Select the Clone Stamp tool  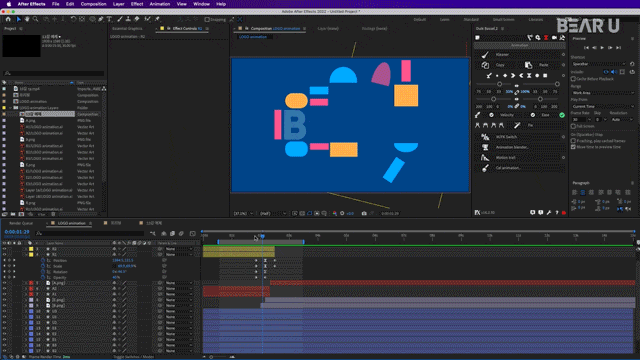pyautogui.click(x=128, y=19)
